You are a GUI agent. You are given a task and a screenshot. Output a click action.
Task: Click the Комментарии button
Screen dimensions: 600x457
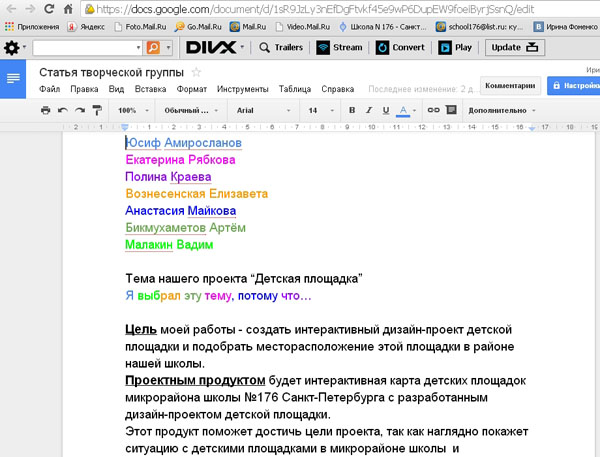(x=510, y=86)
